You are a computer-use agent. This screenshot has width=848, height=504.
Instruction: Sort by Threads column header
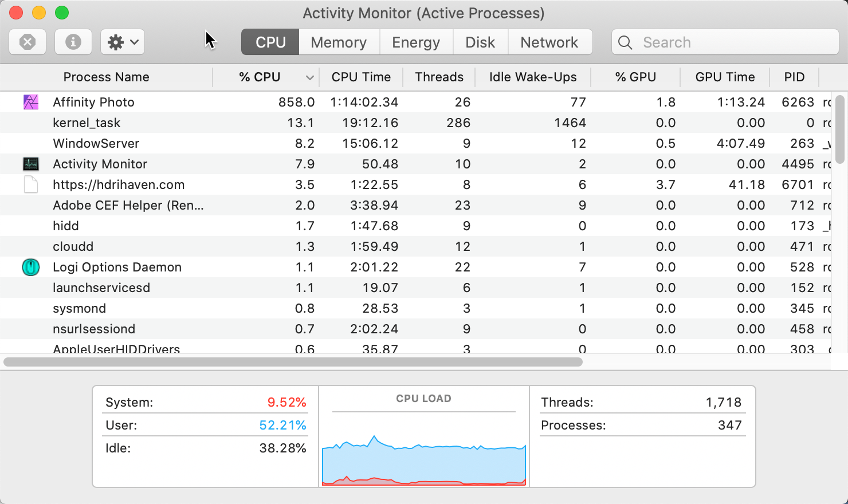tap(439, 77)
